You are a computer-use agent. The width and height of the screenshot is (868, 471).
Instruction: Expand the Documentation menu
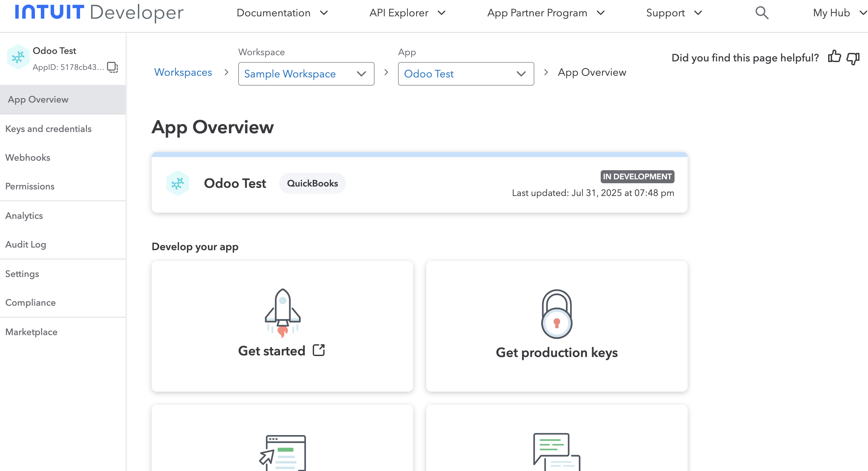(x=282, y=13)
